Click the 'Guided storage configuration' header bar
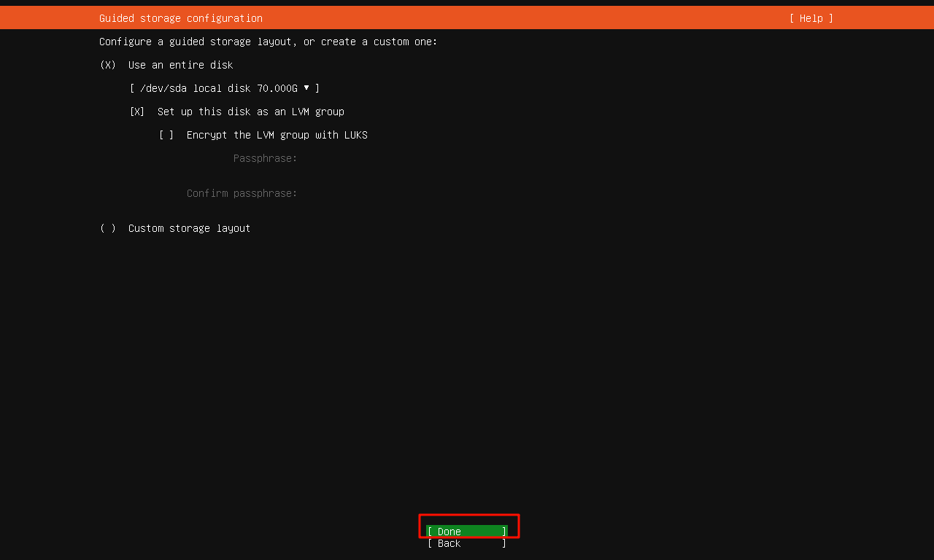 pos(181,17)
